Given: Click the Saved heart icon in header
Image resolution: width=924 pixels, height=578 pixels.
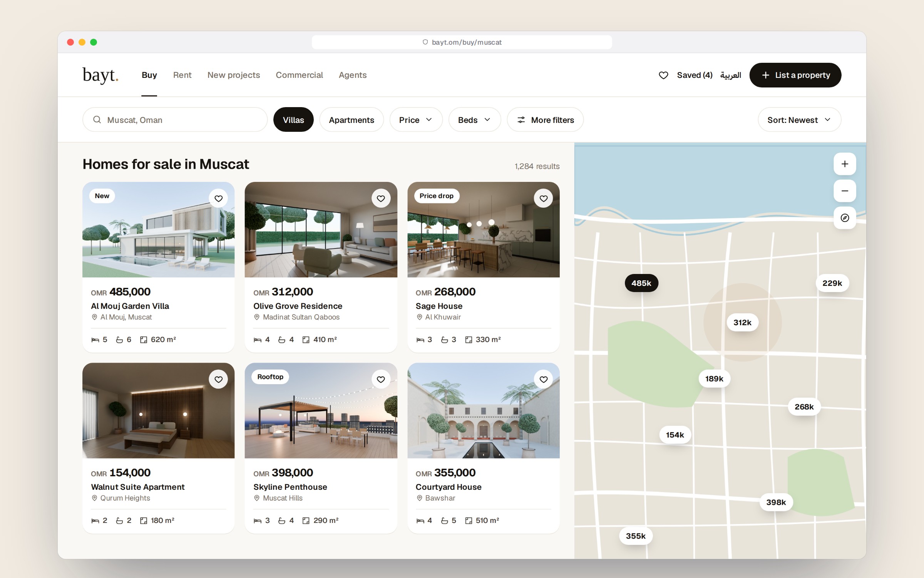Looking at the screenshot, I should tap(663, 75).
